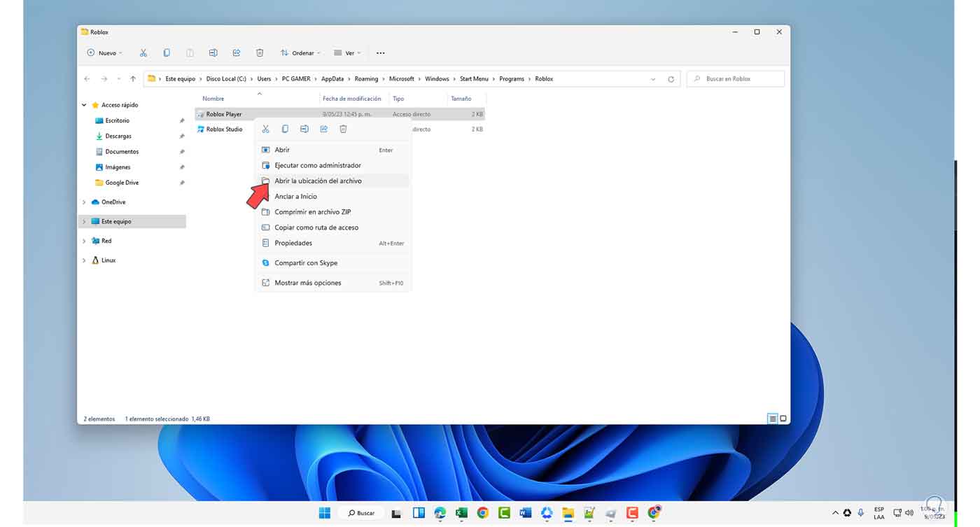Cut using the context menu scissors icon
Screen dimensions: 980x527
[x=265, y=129]
